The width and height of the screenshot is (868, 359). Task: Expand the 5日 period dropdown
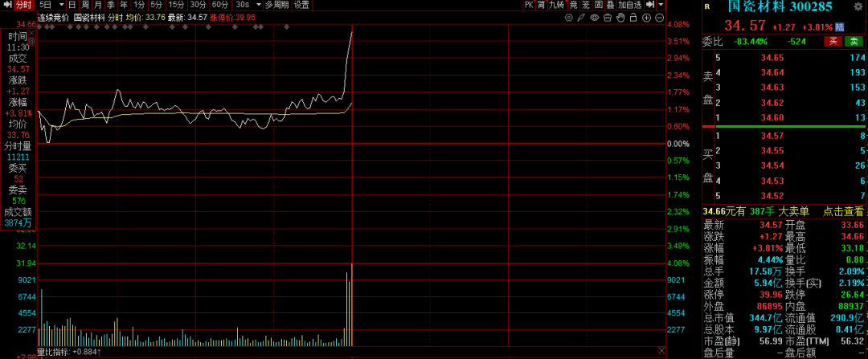pyautogui.click(x=60, y=5)
